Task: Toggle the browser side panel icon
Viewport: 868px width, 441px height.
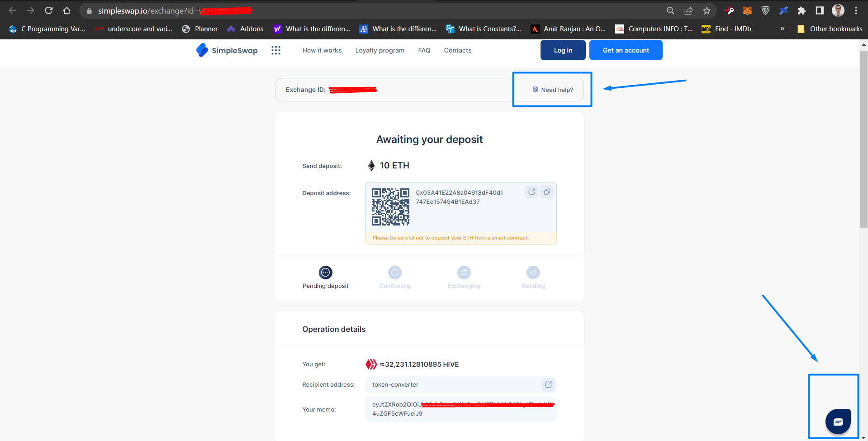Action: pos(820,10)
